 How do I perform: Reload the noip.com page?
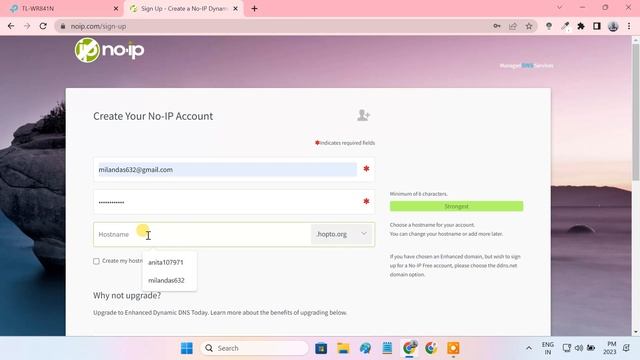[43, 26]
